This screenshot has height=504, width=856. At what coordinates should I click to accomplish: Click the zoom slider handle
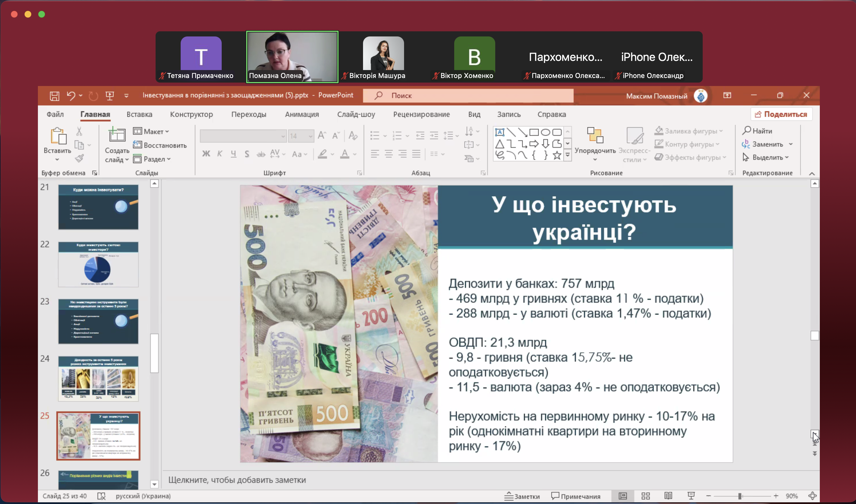point(739,496)
